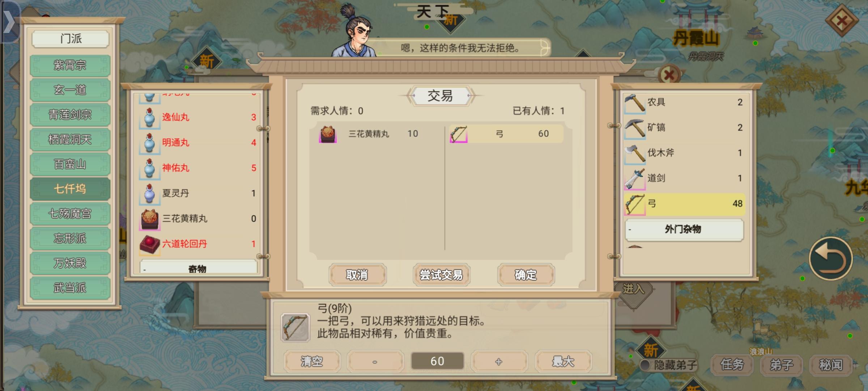The height and width of the screenshot is (391, 868).
Task: Expand the side panel chevron at top-left
Action: coord(9,22)
